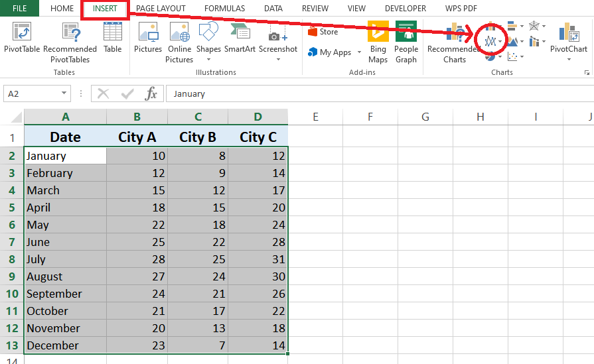The height and width of the screenshot is (364, 594).
Task: Open the VIEW tab
Action: [356, 9]
